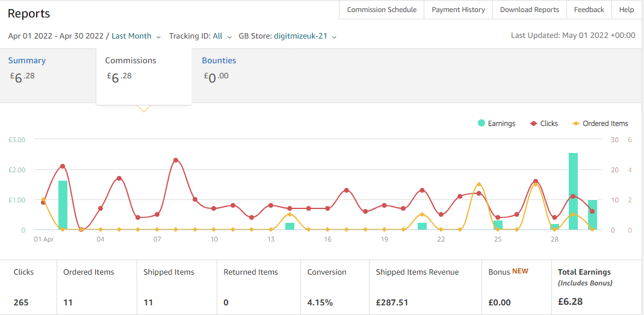
Task: Toggle the Clicks legend series marker
Action: click(534, 123)
